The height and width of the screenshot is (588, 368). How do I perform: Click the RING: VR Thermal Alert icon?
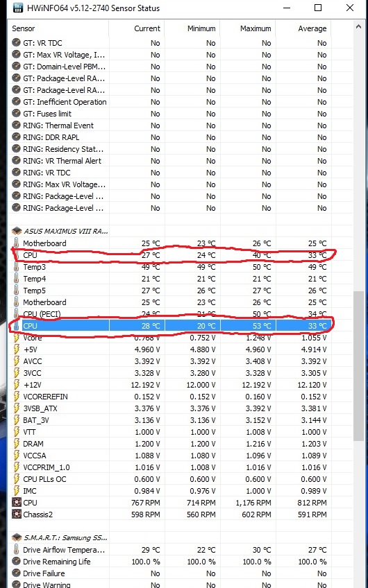click(16, 161)
